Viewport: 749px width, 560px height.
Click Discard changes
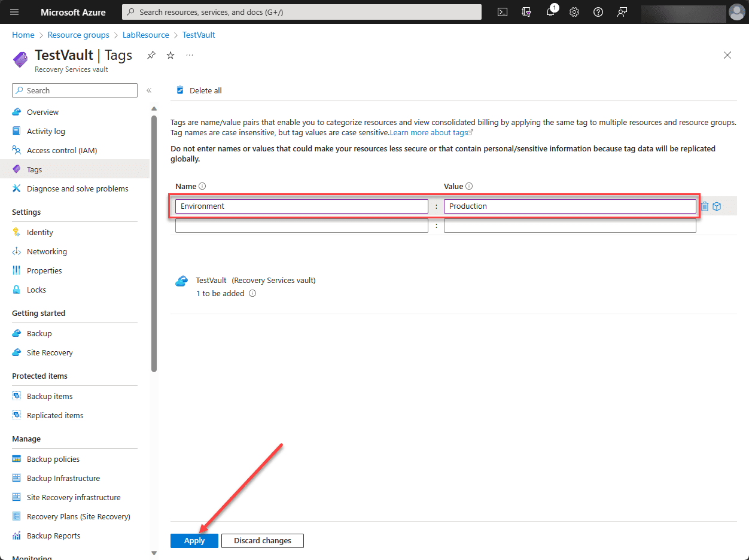point(263,541)
